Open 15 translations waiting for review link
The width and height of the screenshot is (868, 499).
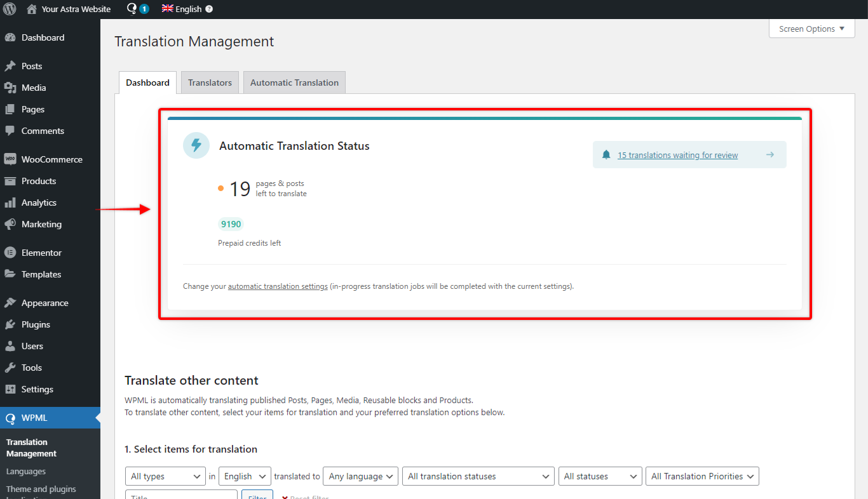click(677, 155)
